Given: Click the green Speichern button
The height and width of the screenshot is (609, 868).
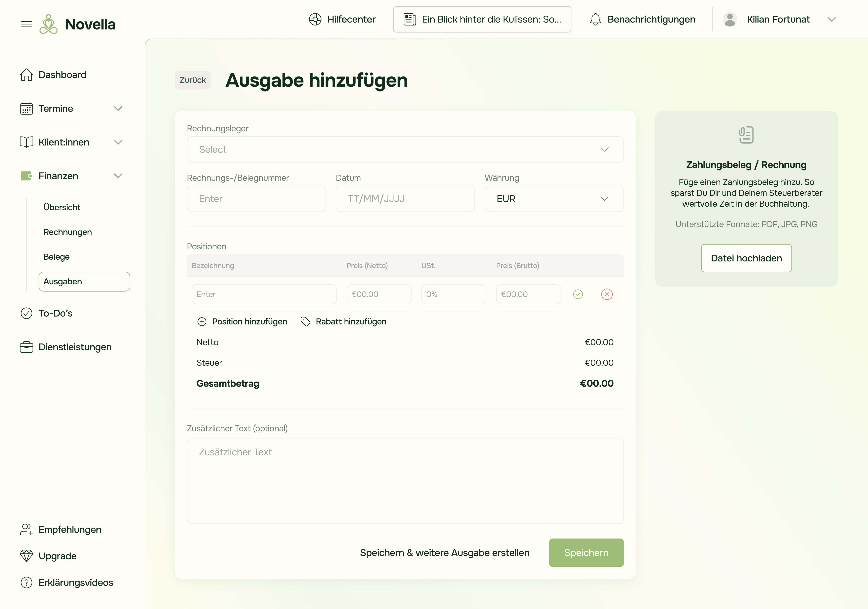Looking at the screenshot, I should click(x=586, y=553).
